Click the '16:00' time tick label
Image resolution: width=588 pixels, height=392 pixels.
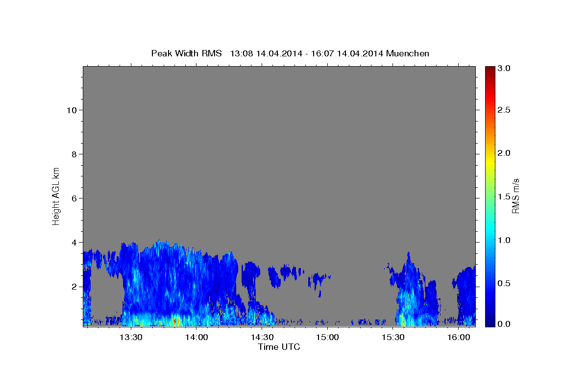(458, 337)
